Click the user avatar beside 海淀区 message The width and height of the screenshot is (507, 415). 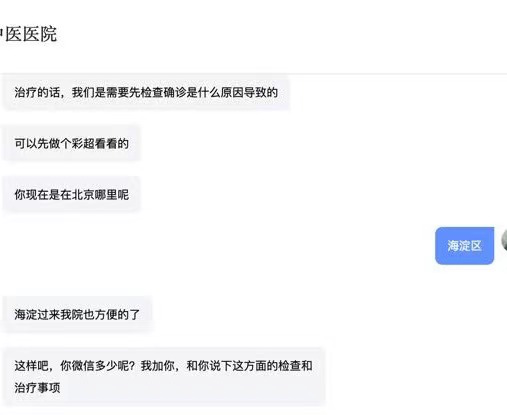[504, 240]
